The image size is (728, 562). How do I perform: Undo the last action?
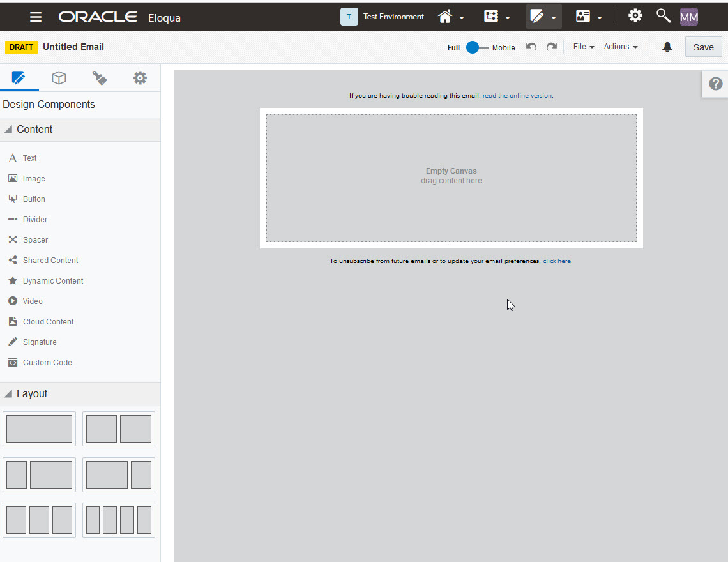click(x=531, y=47)
